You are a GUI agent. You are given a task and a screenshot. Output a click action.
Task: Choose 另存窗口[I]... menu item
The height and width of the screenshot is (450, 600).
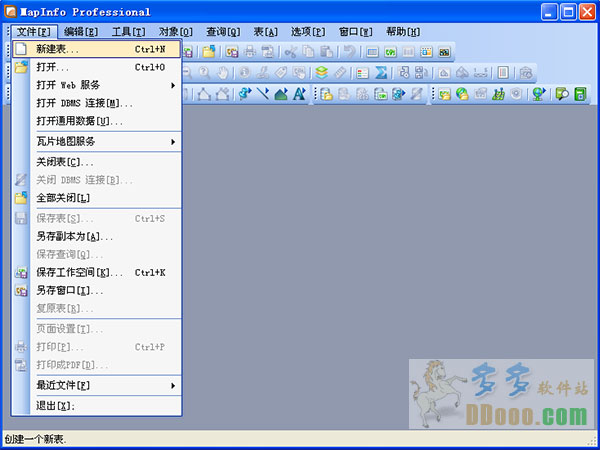tap(96, 290)
